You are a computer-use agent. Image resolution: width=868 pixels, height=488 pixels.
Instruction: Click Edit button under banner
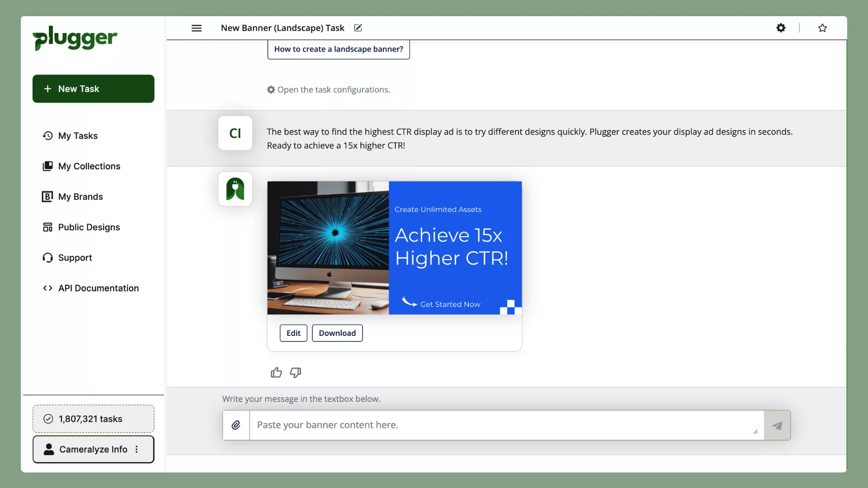click(x=293, y=333)
